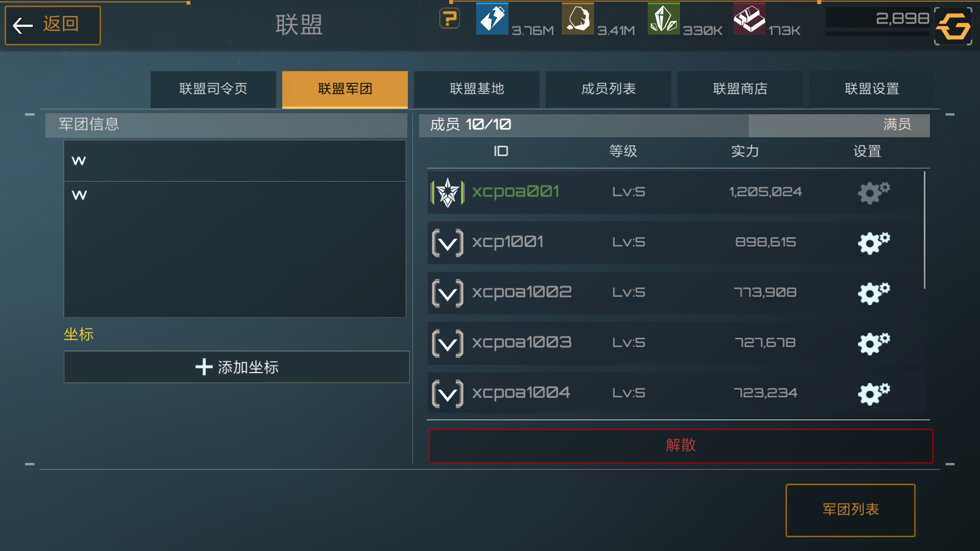The image size is (980, 551).
Task: Open the 军团列表 legion list button
Action: pos(850,510)
